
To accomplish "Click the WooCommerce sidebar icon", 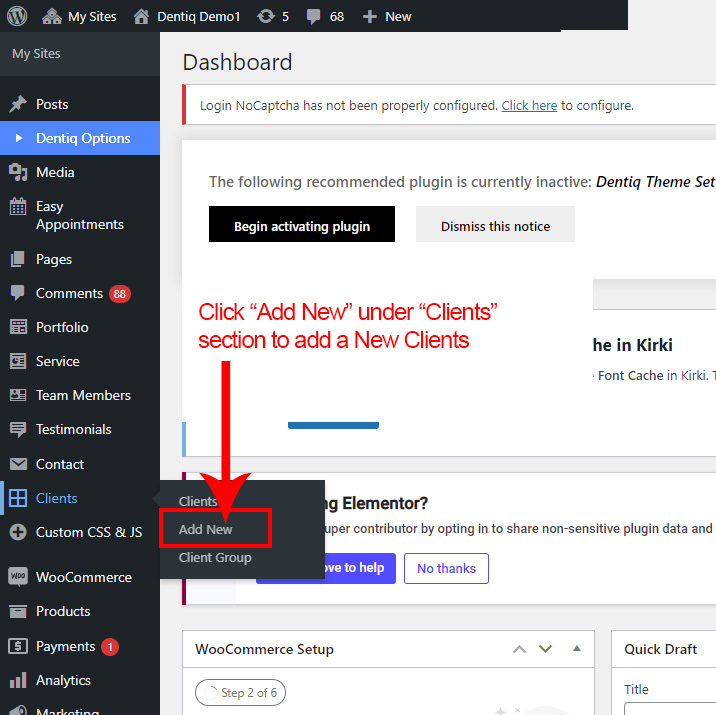I will click(x=18, y=577).
